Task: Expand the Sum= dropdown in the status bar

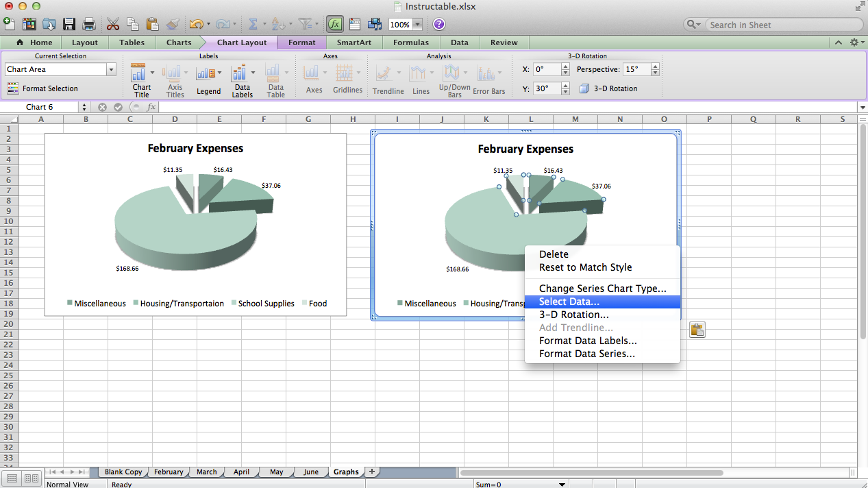Action: [563, 484]
